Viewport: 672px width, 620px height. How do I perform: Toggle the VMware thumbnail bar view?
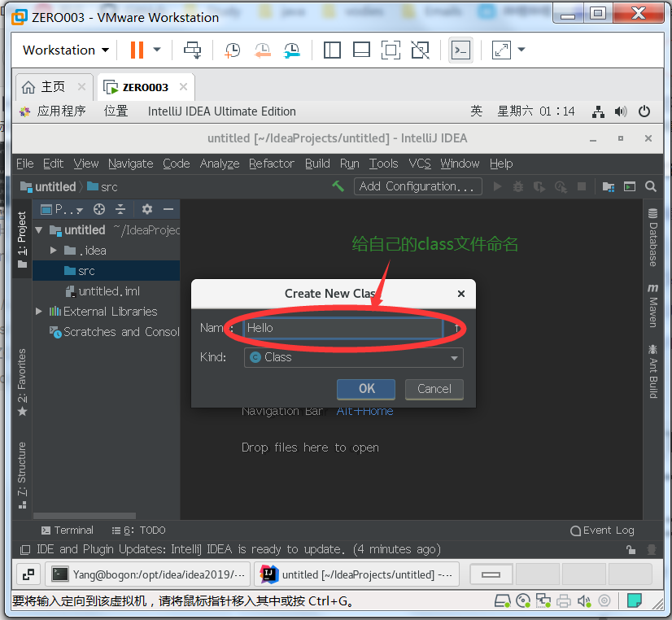point(361,50)
